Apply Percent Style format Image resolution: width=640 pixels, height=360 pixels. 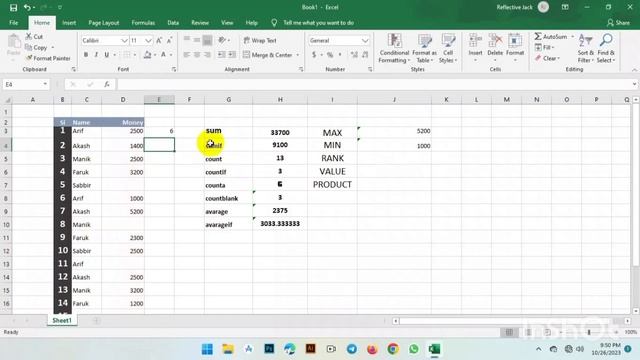coord(330,55)
